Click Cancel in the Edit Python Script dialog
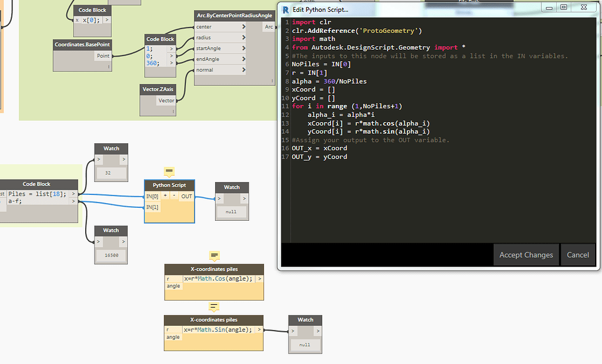 (x=578, y=255)
